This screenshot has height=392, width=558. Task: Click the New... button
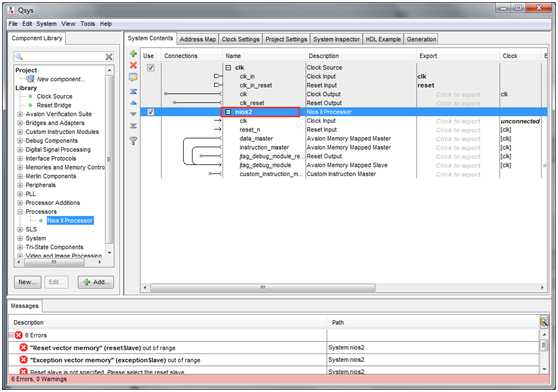27,282
